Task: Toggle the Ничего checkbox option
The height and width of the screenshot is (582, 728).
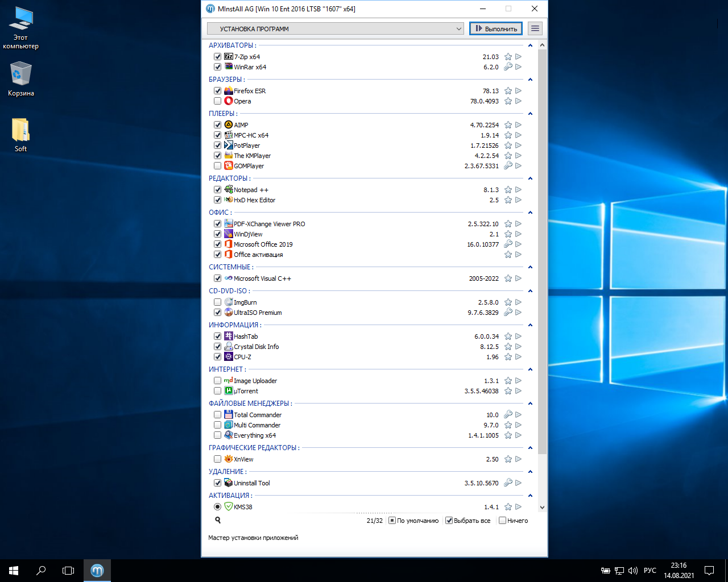Action: 502,521
